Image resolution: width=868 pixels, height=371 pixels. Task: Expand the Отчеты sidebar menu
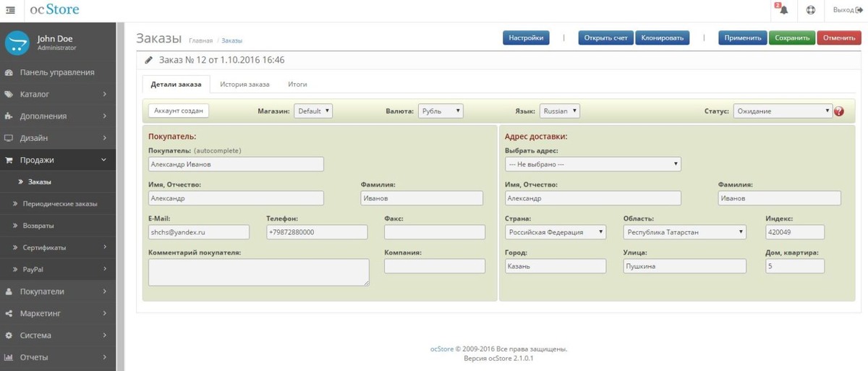click(58, 357)
